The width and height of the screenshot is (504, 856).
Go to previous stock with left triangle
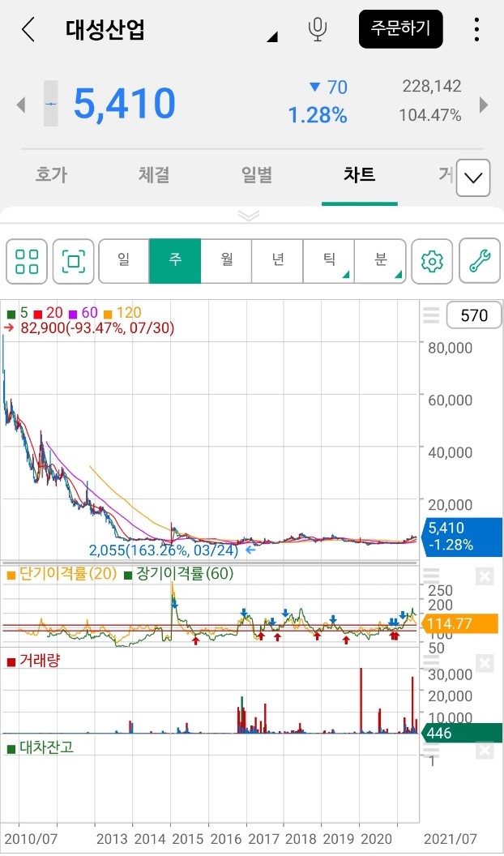(x=21, y=105)
